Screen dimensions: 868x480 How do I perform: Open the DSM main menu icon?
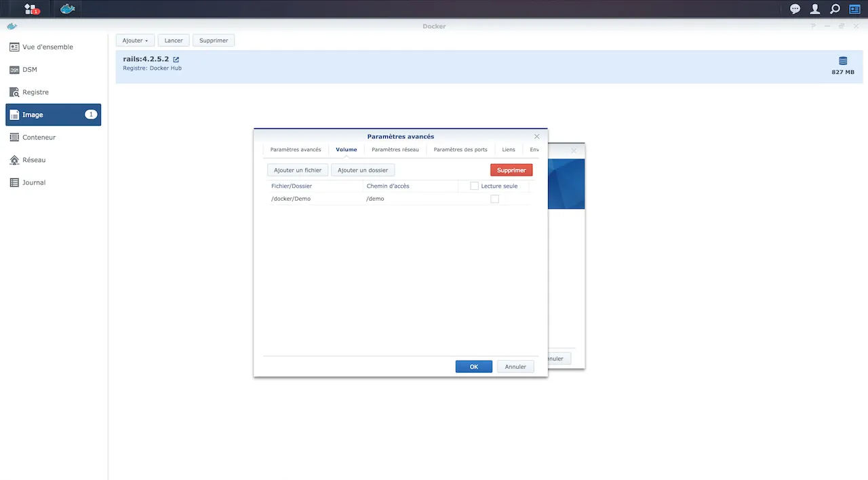[31, 9]
